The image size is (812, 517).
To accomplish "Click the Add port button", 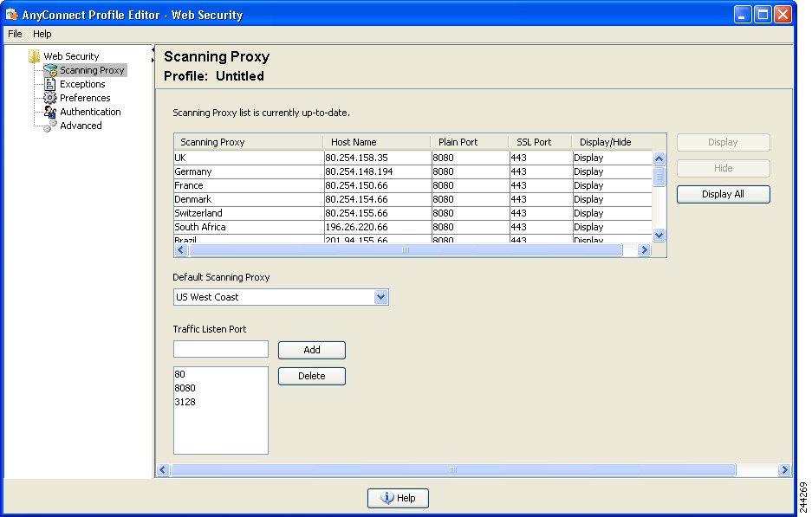I will 312,350.
